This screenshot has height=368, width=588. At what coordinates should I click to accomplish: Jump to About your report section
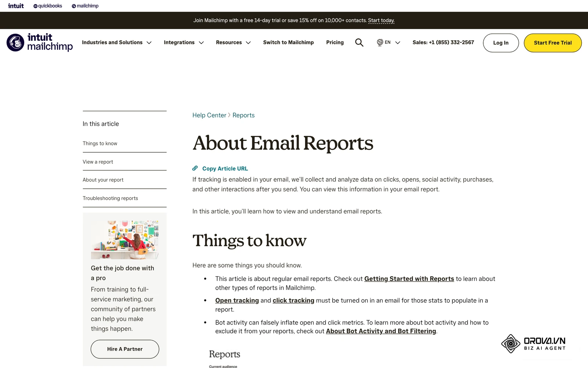tap(103, 180)
